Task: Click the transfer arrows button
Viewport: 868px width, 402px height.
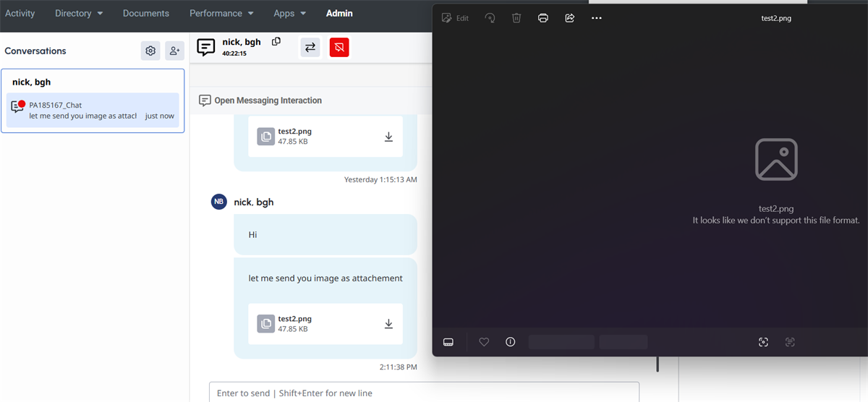Action: pos(310,48)
